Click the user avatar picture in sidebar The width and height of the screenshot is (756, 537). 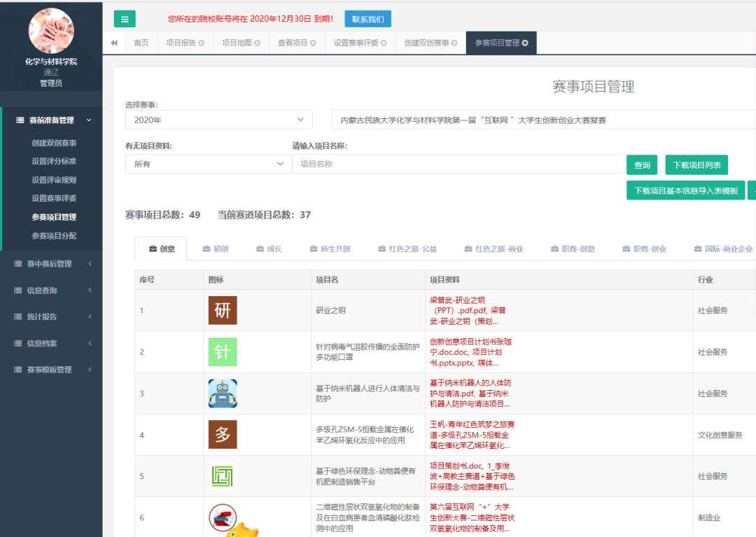point(51,30)
